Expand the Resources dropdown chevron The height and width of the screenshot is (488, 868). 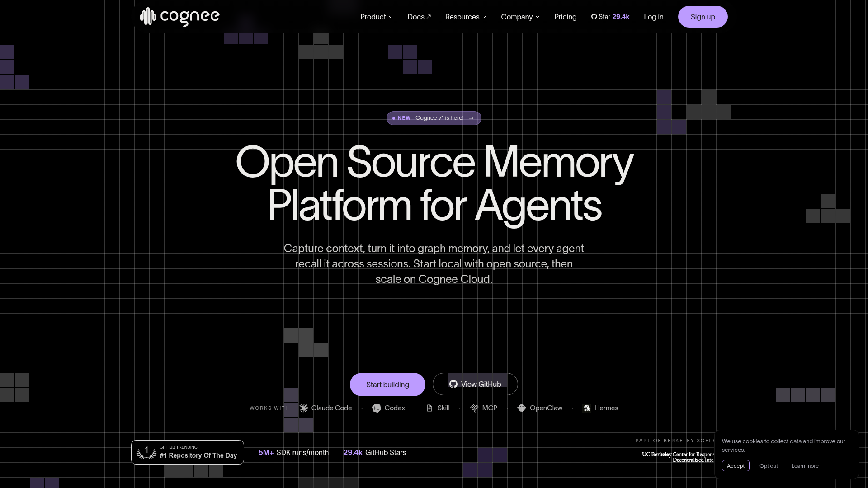pyautogui.click(x=484, y=17)
